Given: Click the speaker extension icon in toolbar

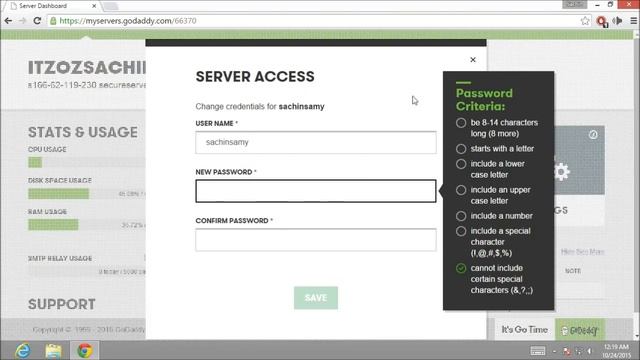Looking at the screenshot, I should 618,21.
